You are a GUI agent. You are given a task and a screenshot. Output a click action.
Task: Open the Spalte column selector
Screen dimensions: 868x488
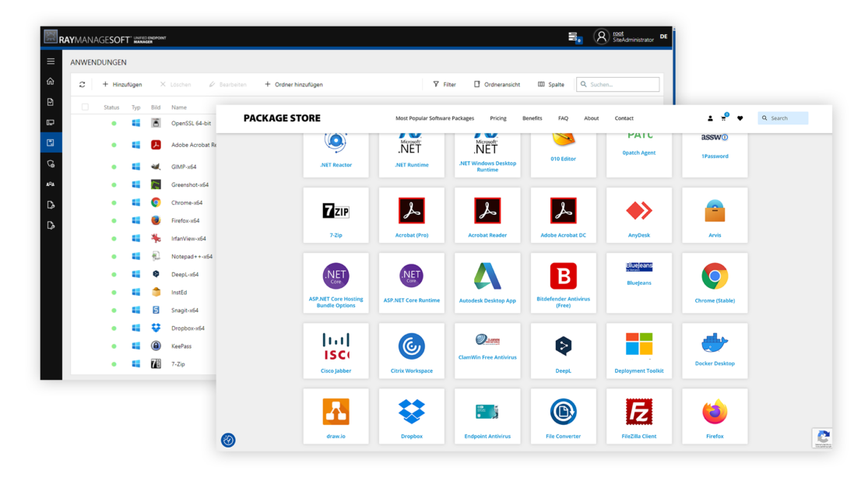pos(550,84)
